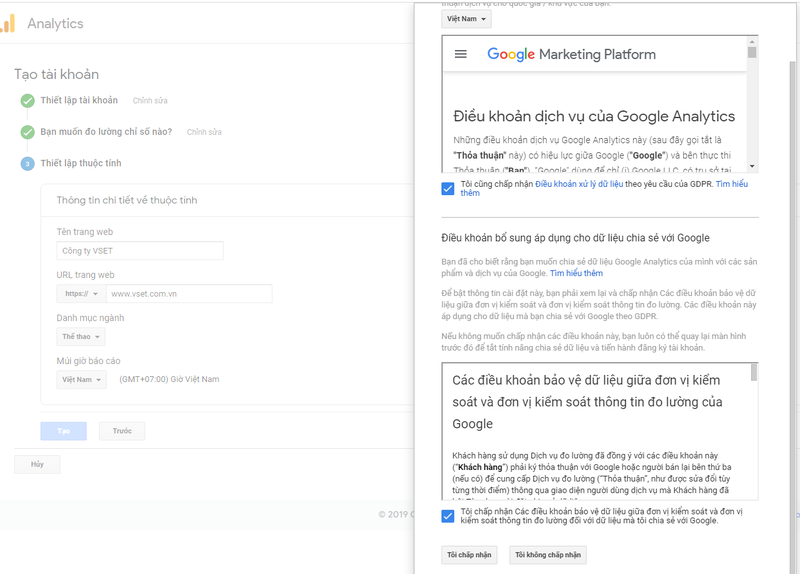Click Chỉnh sửa next to Bạn muốn đo lường

[204, 132]
